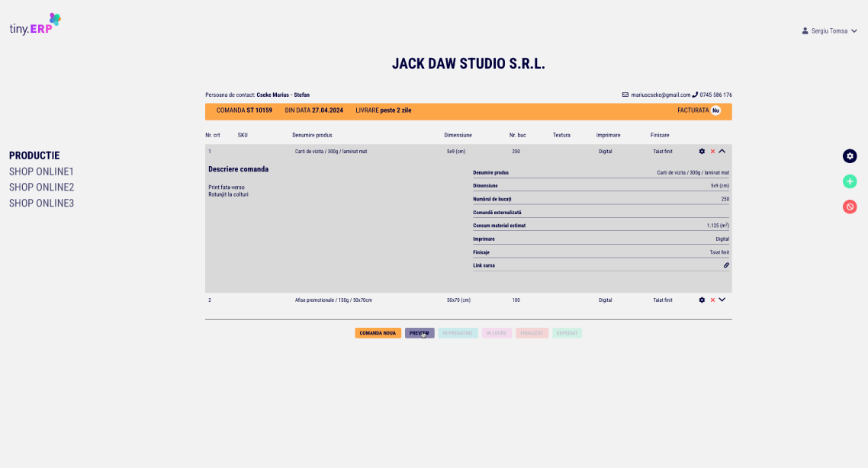Delete the Carti de vizita row
The width and height of the screenshot is (868, 468).
(712, 152)
